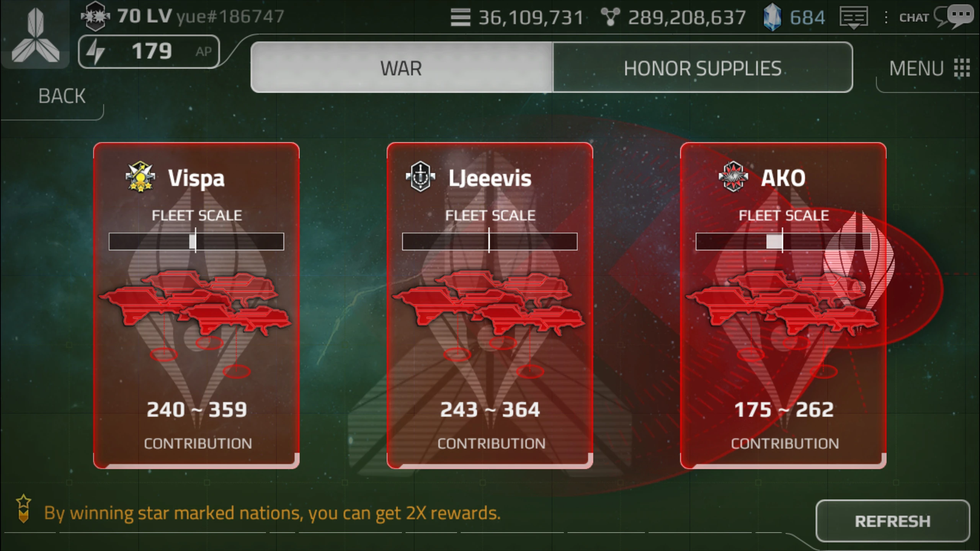The height and width of the screenshot is (551, 980).
Task: Open the MENU grid dropdown
Action: coord(929,68)
